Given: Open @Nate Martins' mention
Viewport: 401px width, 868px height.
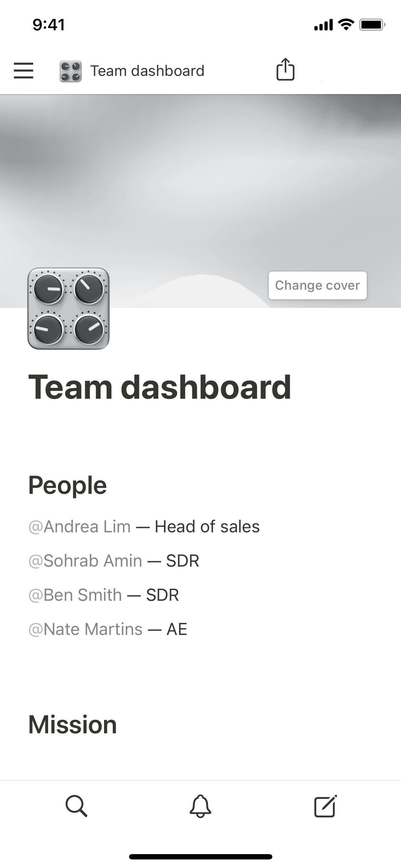Looking at the screenshot, I should 85,629.
